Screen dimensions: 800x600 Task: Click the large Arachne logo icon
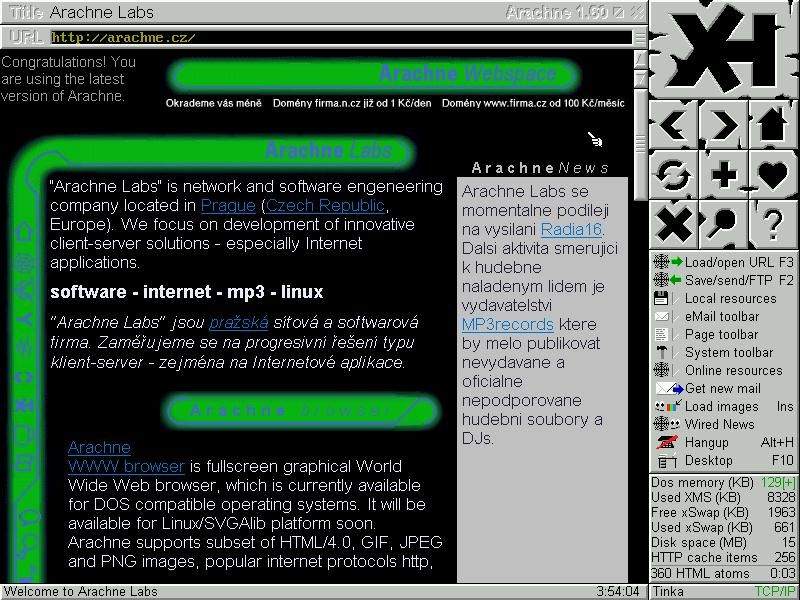click(x=724, y=49)
